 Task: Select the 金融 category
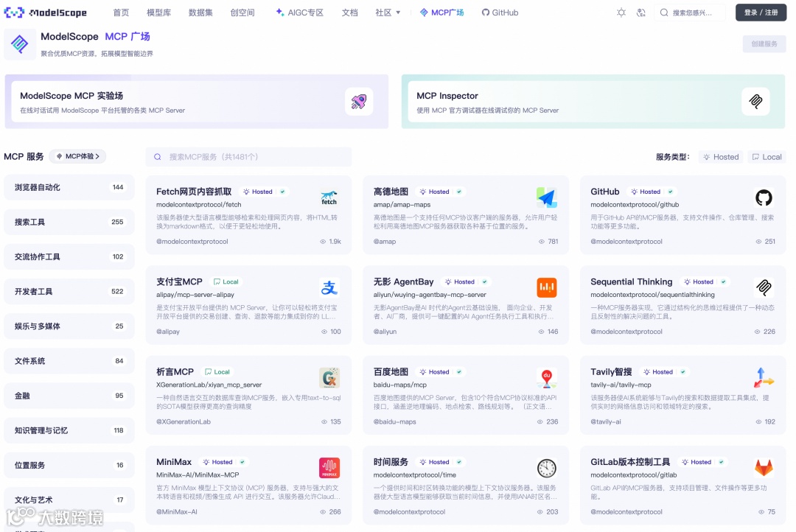point(69,396)
